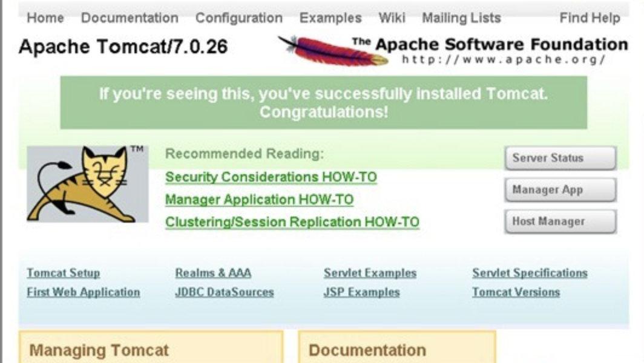Open the Manager App button
The height and width of the screenshot is (363, 644).
point(560,190)
